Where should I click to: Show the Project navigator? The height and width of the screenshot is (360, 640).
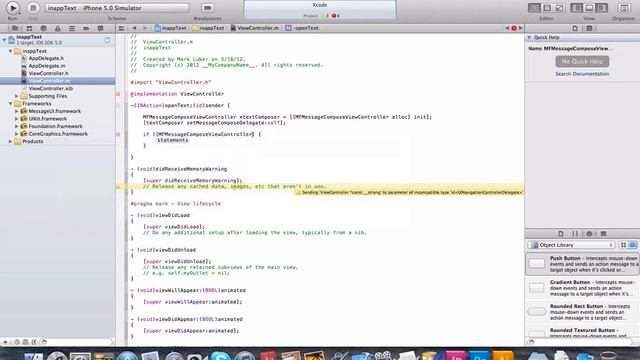(x=15, y=28)
